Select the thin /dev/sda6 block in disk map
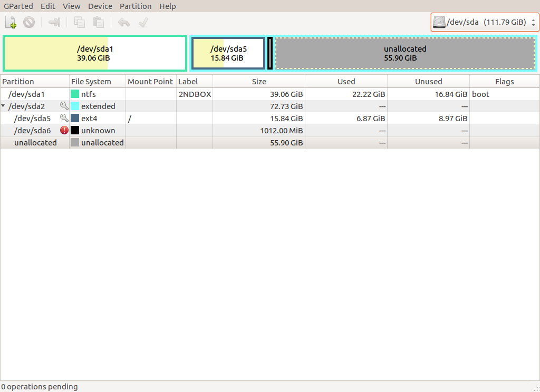 (x=270, y=53)
